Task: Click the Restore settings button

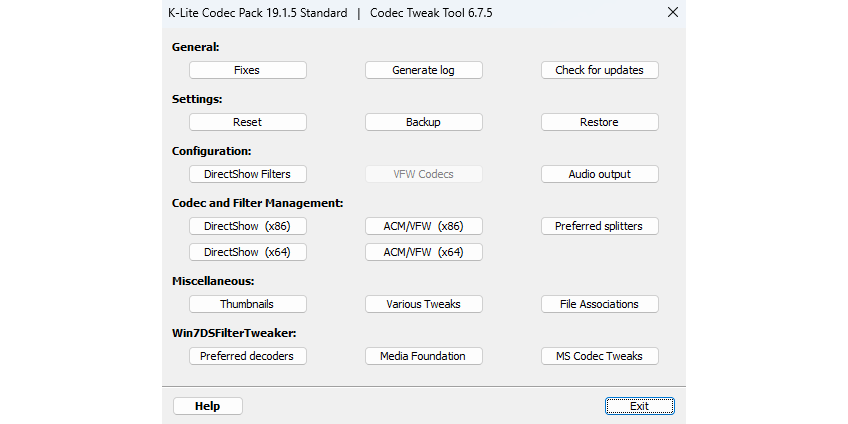Action: 599,122
